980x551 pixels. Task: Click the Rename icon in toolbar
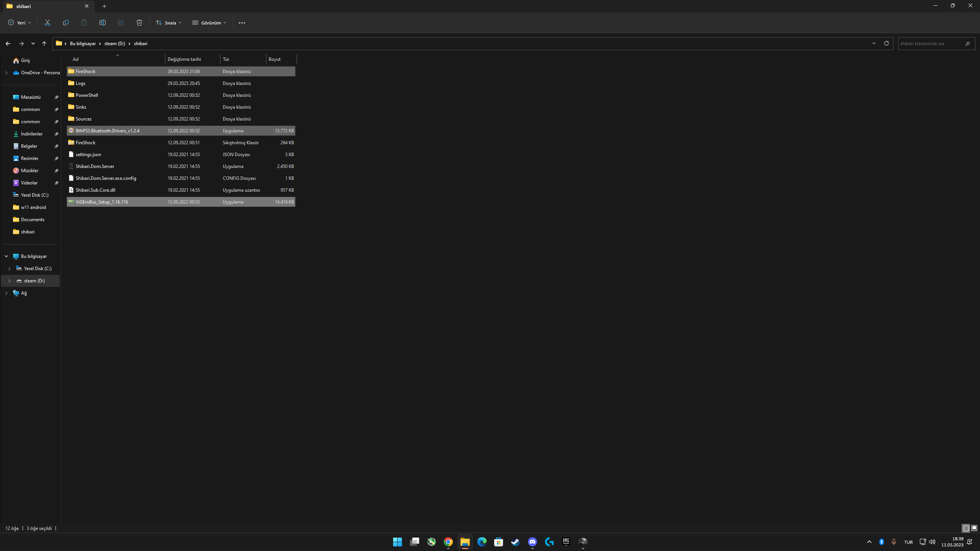click(x=102, y=23)
